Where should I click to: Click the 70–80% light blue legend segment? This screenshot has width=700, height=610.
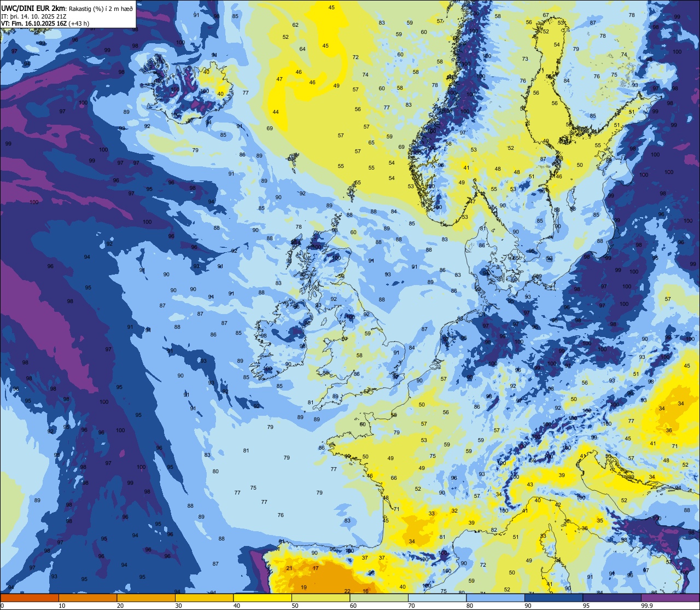(437, 597)
